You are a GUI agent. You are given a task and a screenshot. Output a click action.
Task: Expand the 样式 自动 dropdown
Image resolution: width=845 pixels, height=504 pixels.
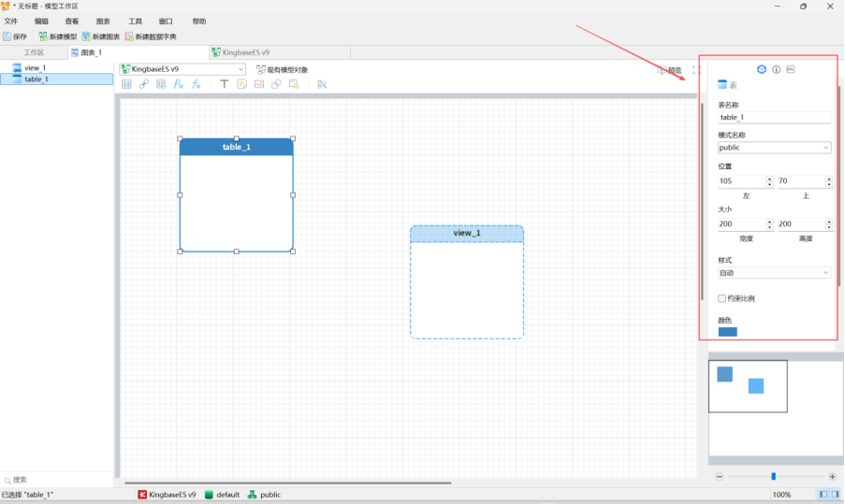774,273
